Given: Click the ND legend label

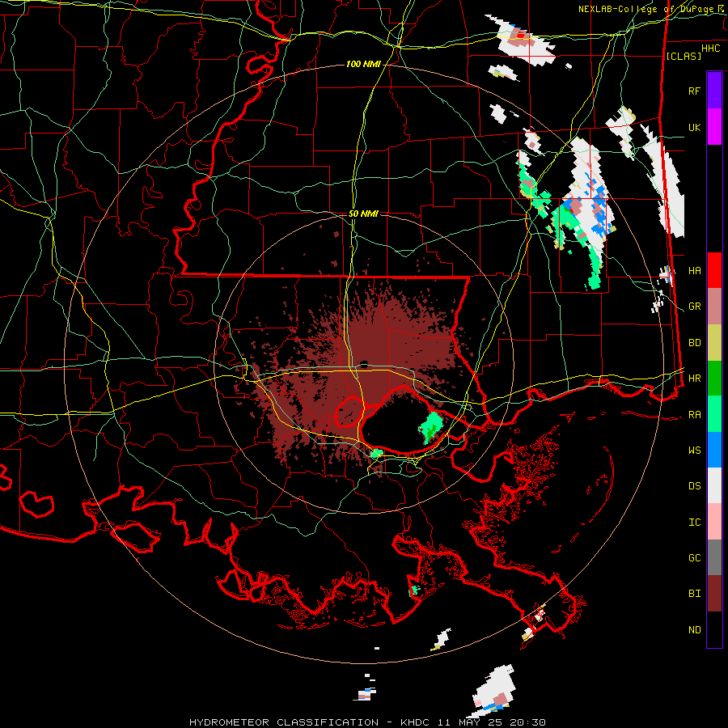Looking at the screenshot, I should click(694, 630).
